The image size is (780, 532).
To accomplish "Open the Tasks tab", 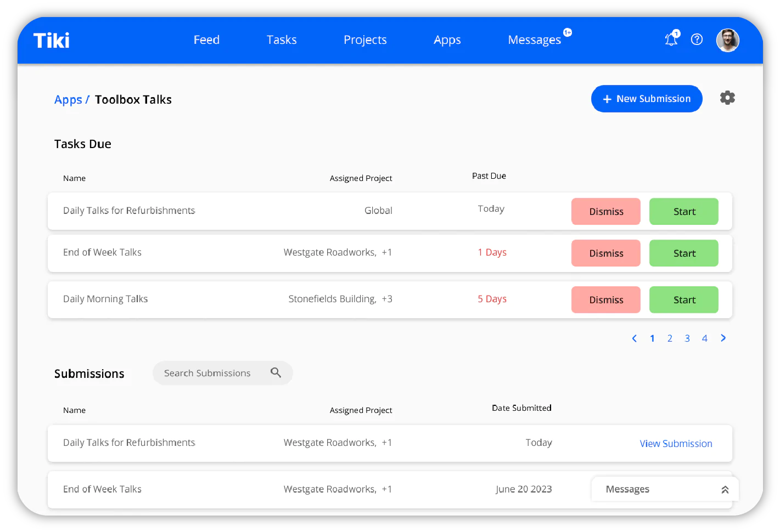I will [282, 40].
